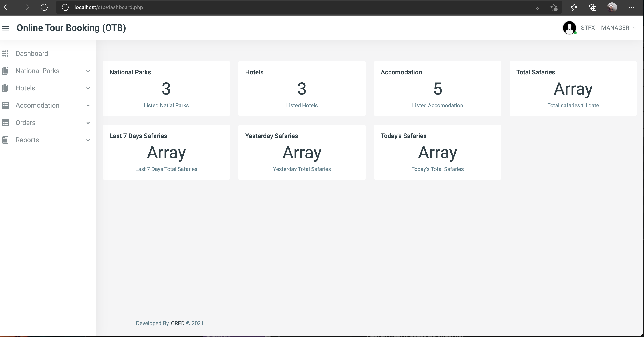The height and width of the screenshot is (337, 644).
Task: Click the Hotels sidebar icon
Action: (5, 88)
